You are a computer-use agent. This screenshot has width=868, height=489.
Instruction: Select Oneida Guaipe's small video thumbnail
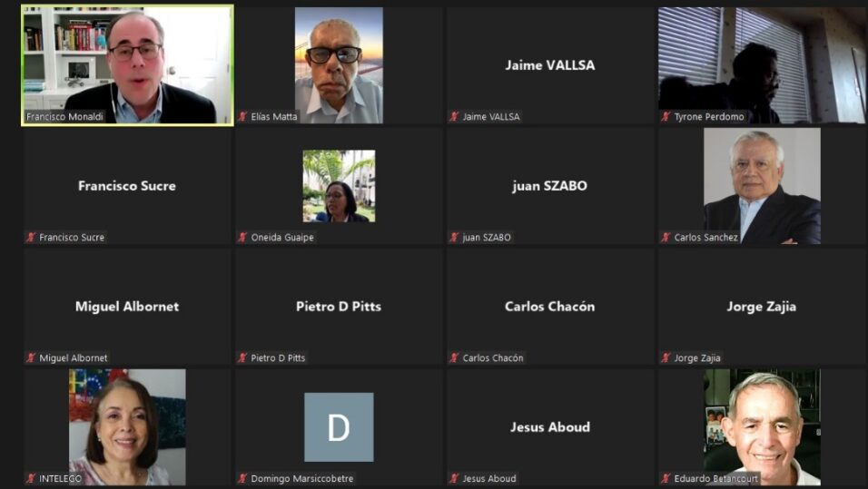339,186
